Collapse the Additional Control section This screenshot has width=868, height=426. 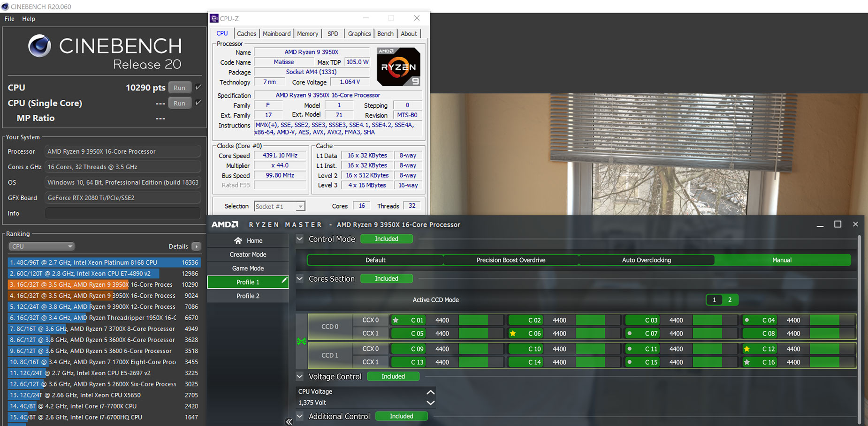coord(299,416)
